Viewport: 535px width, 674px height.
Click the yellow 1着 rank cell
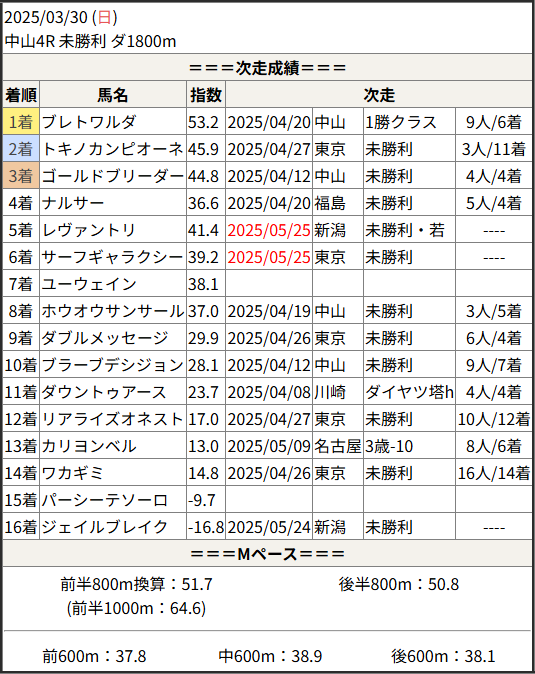click(21, 122)
